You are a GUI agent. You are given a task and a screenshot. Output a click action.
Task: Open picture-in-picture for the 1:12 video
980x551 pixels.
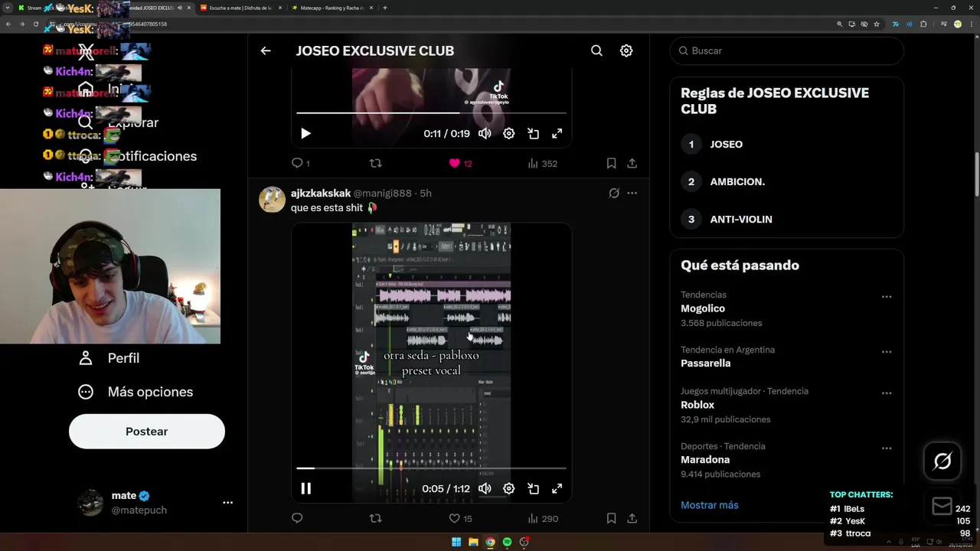pyautogui.click(x=534, y=488)
